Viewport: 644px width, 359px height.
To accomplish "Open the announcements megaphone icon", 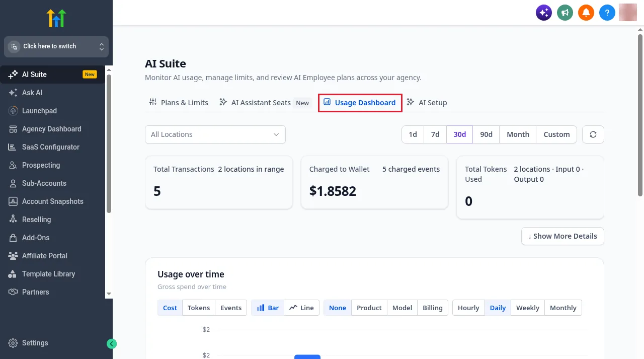I will tap(565, 13).
